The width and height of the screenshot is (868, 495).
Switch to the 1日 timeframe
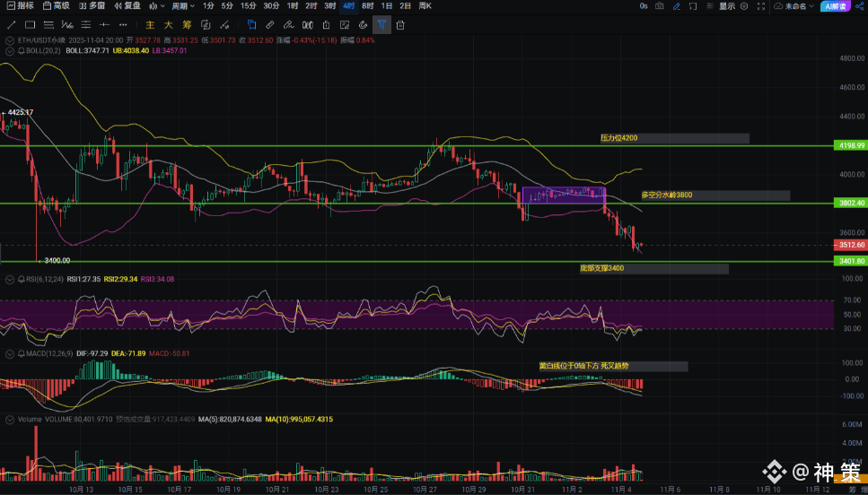(x=387, y=6)
